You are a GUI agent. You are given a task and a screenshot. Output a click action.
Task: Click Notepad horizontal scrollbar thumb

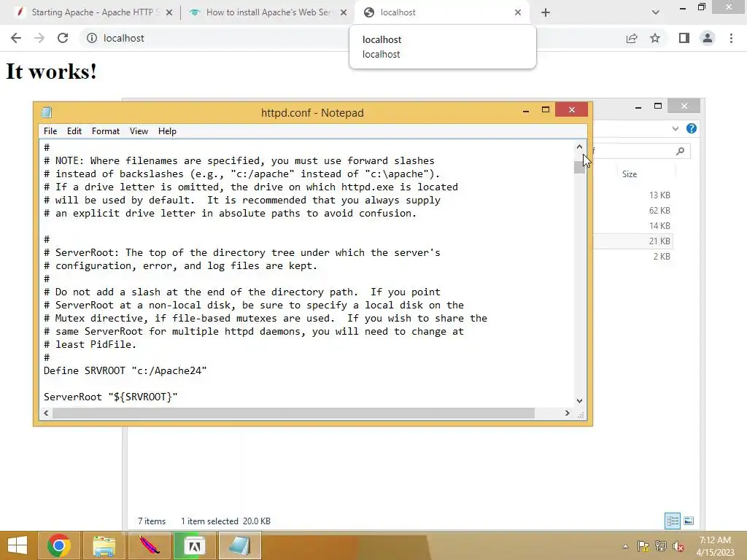293,413
